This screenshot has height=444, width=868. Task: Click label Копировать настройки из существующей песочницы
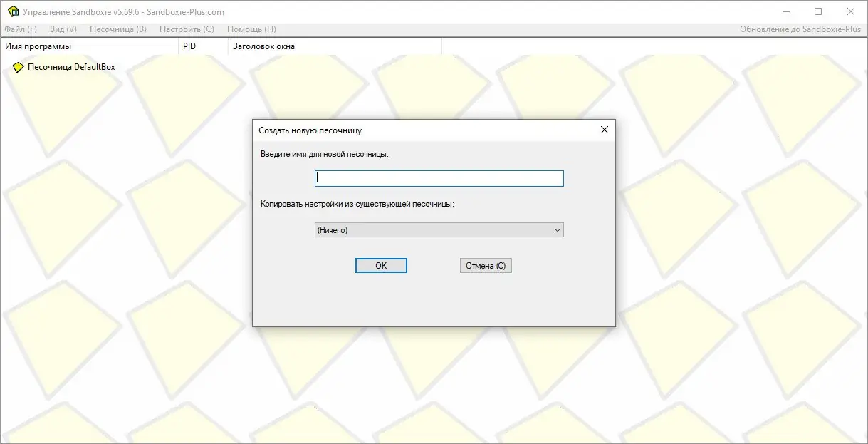point(357,204)
